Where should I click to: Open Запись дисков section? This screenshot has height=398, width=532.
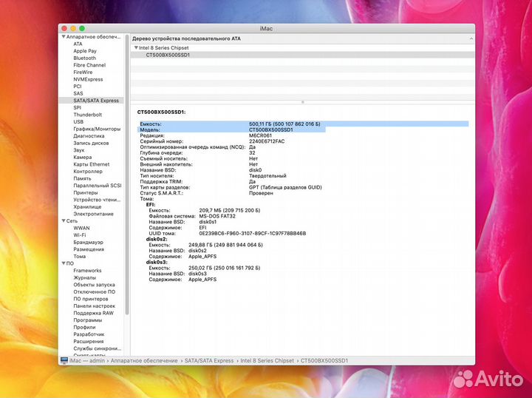(91, 143)
